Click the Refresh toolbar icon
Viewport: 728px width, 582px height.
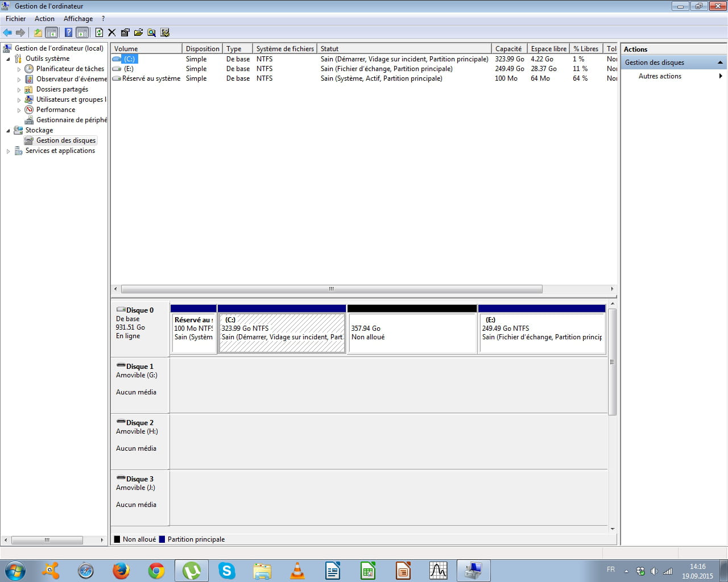pos(99,32)
